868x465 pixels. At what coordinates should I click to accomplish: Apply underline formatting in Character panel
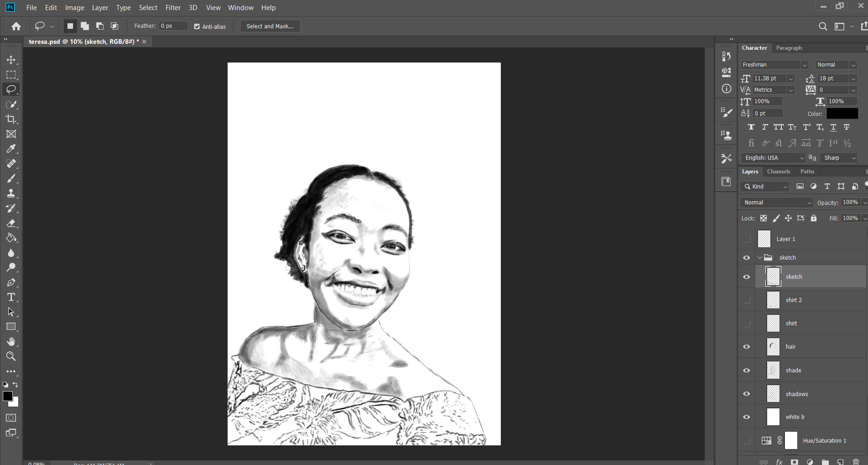point(833,127)
